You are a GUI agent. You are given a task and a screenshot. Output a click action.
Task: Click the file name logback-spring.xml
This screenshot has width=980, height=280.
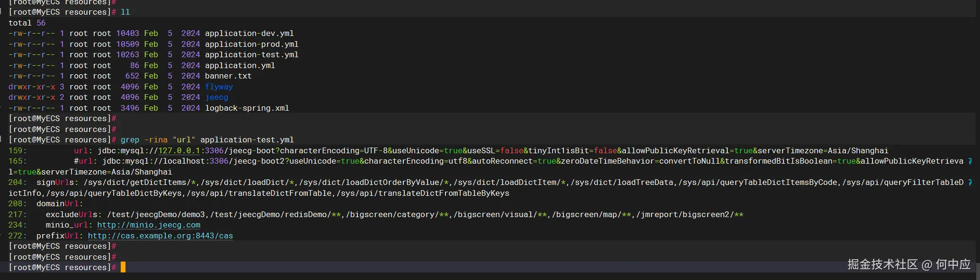pyautogui.click(x=247, y=108)
